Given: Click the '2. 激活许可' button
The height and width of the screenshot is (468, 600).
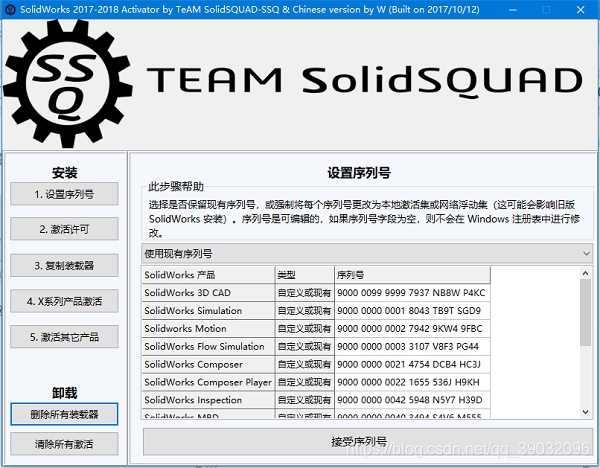Looking at the screenshot, I should click(64, 229).
